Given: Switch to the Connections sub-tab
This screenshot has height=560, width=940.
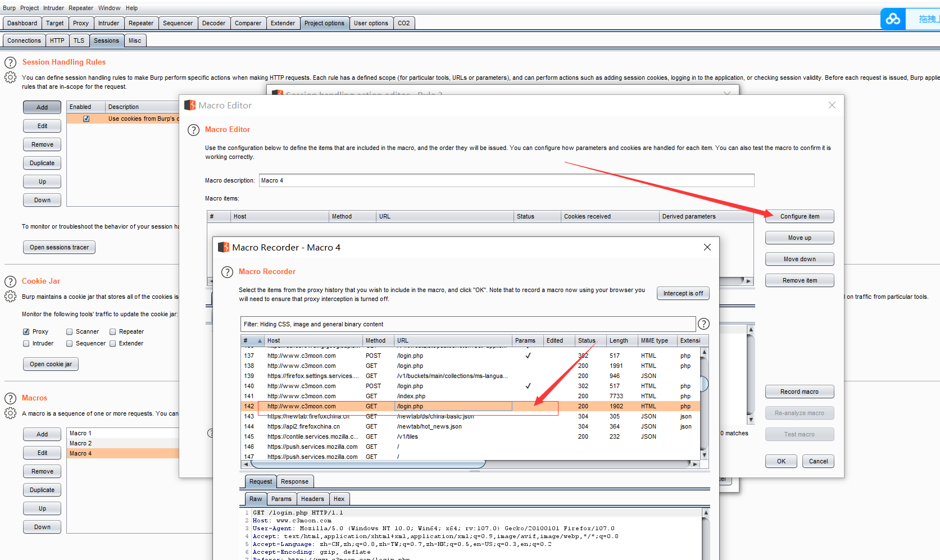Looking at the screenshot, I should 24,40.
